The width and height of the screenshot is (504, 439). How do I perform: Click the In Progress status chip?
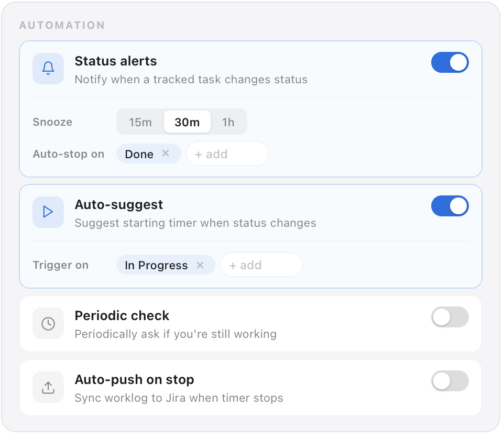pyautogui.click(x=156, y=265)
